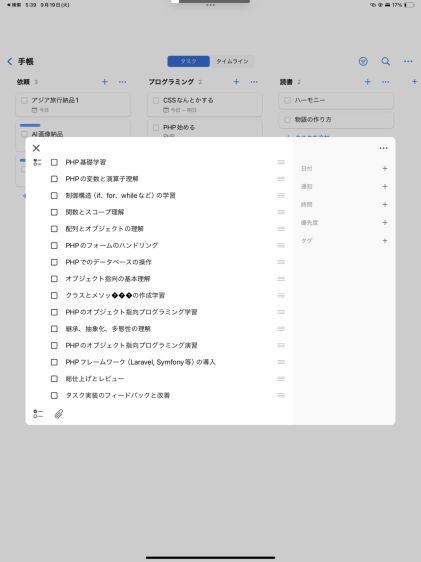Open the search magnifier icon

(x=386, y=61)
